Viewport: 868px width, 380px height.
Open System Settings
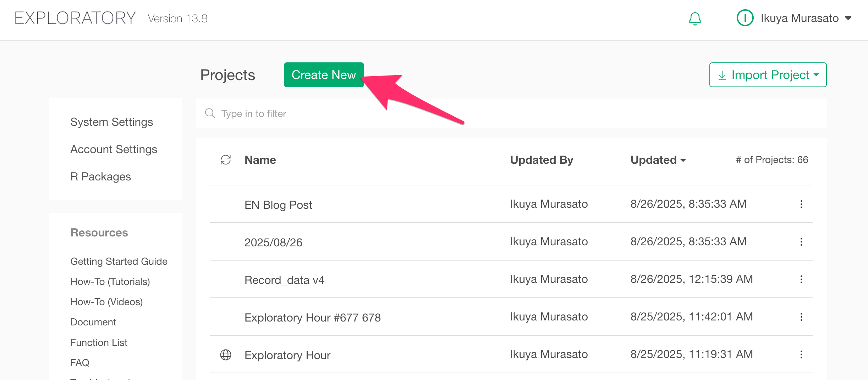coord(111,122)
